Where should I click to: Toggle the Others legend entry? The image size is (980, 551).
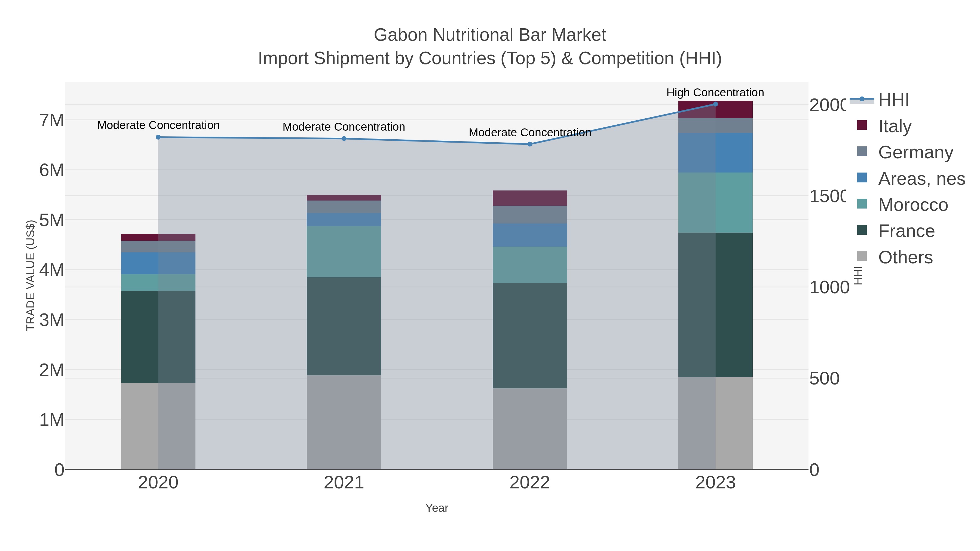click(895, 257)
